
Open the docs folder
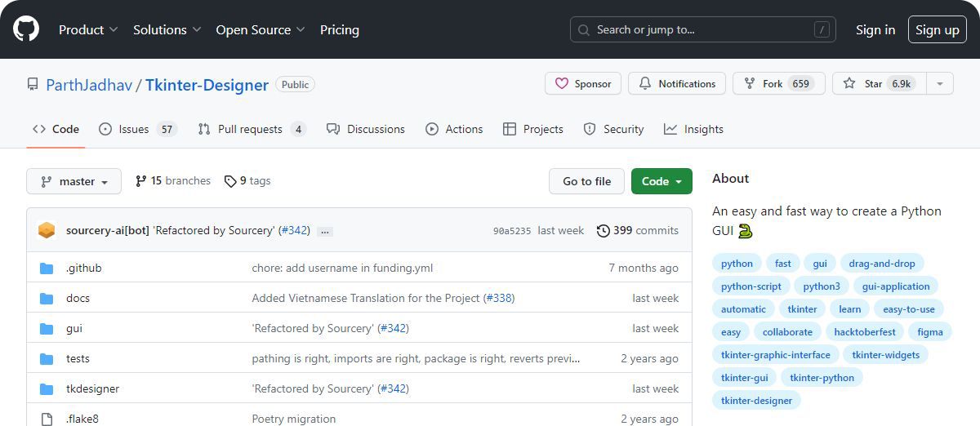coord(78,298)
